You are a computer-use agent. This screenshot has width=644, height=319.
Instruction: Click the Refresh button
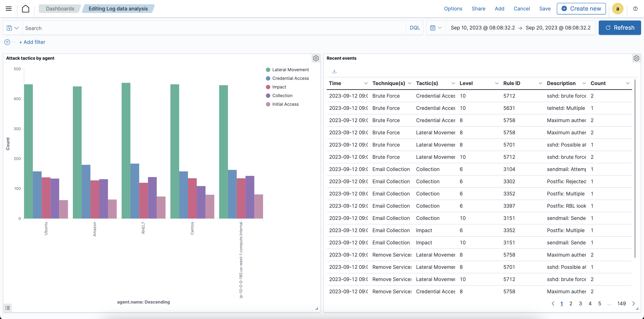620,28
